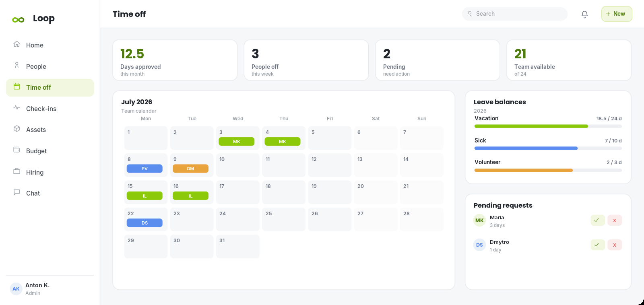Open the Team available card

click(x=569, y=60)
